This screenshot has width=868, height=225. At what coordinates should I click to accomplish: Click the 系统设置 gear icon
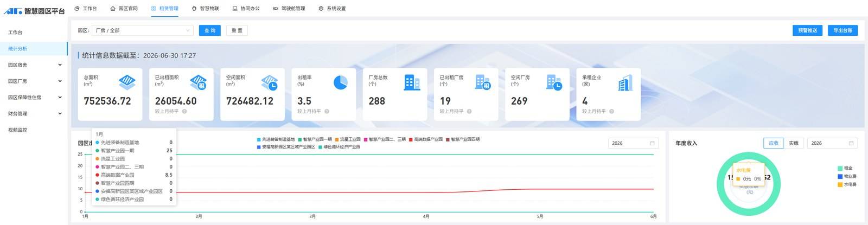[x=321, y=8]
